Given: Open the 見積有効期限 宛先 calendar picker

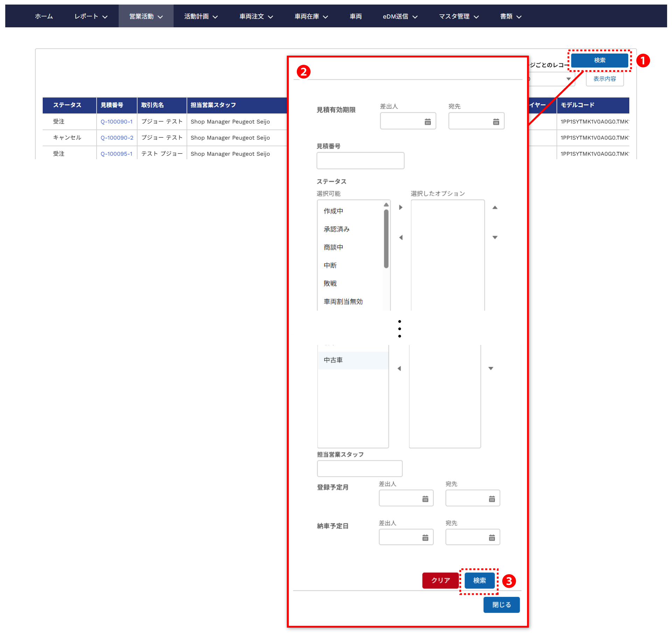Looking at the screenshot, I should click(496, 122).
